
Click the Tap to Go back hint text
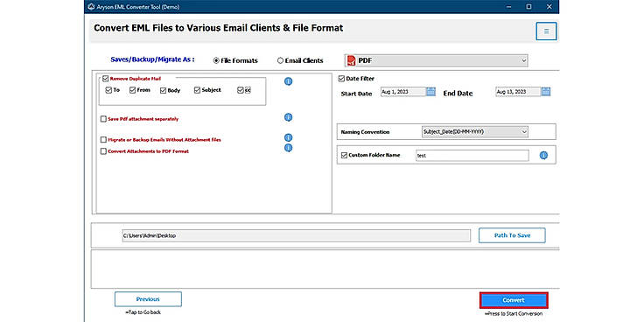pyautogui.click(x=143, y=312)
